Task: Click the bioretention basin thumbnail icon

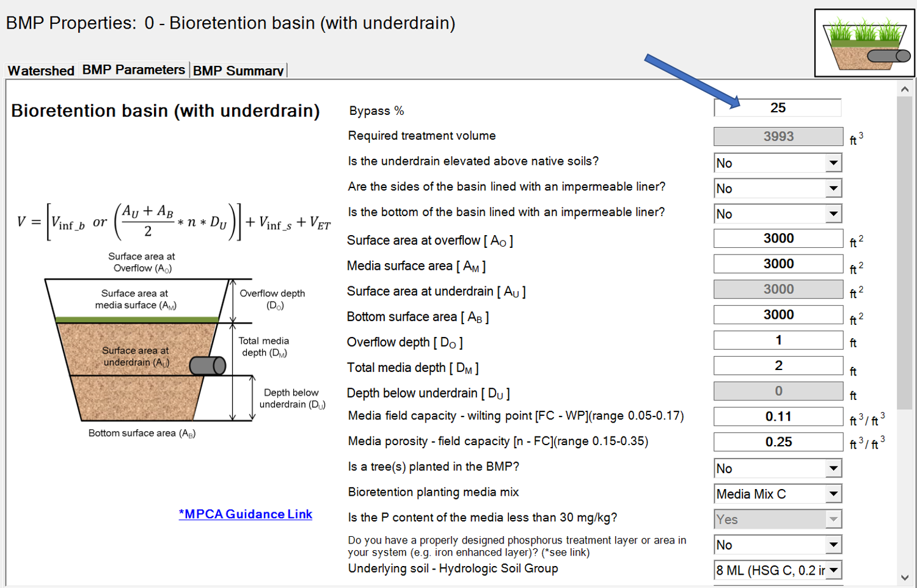Action: pos(864,43)
